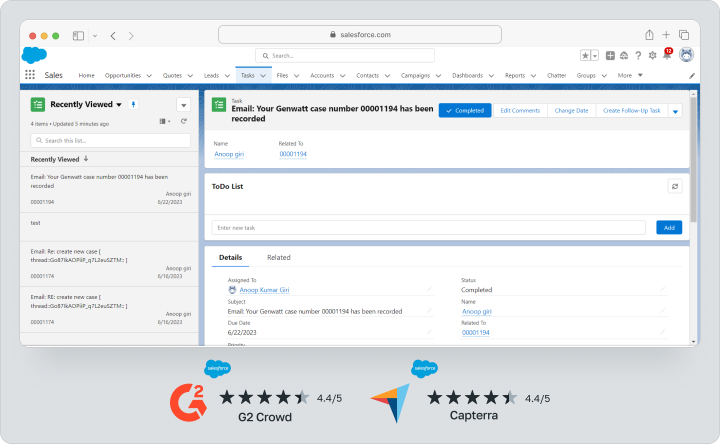720x444 pixels.
Task: Click Create Follow-Up Task button
Action: pyautogui.click(x=631, y=111)
